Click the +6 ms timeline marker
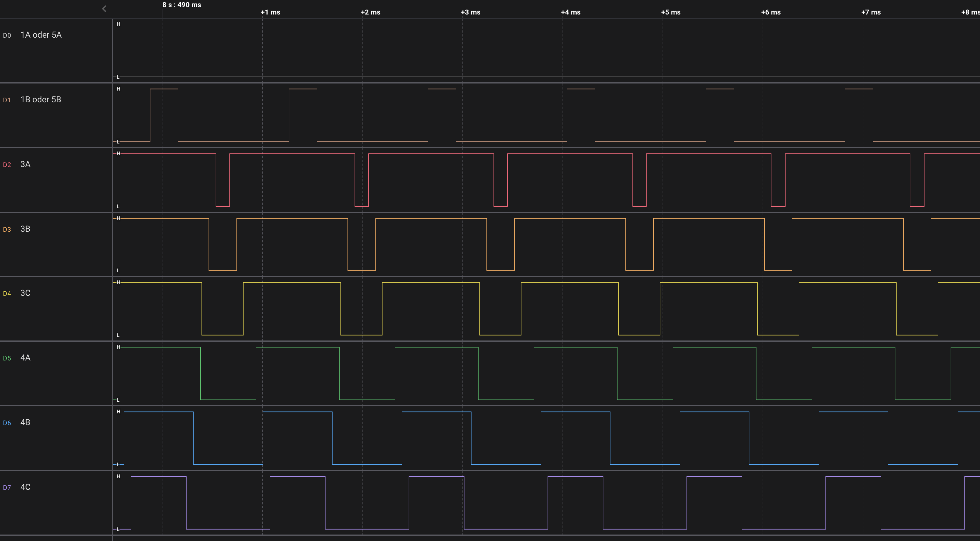Image resolution: width=980 pixels, height=541 pixels. coord(771,12)
